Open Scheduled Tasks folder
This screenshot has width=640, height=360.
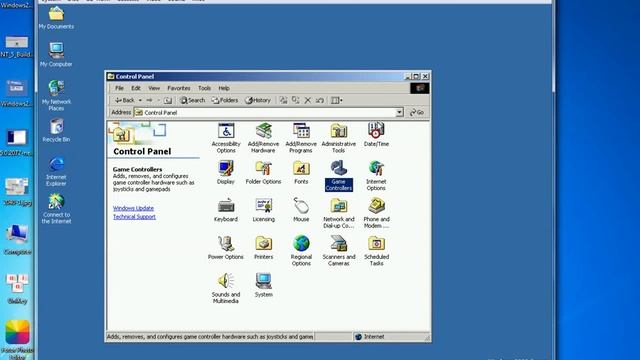point(376,251)
